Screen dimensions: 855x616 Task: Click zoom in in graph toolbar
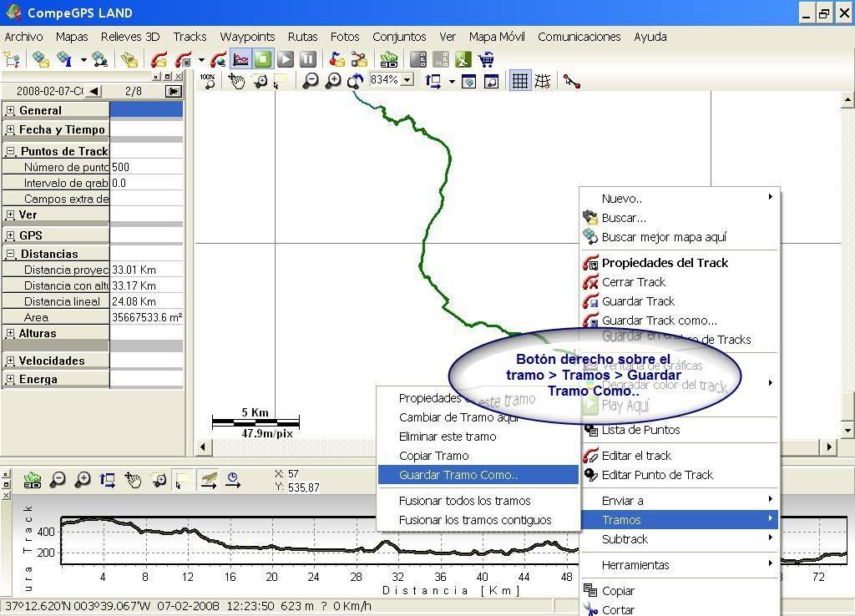83,480
